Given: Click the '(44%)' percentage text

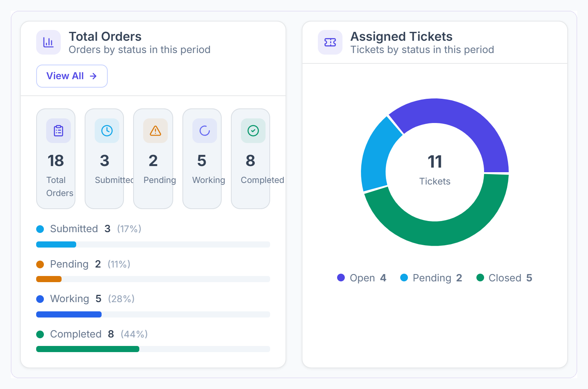Looking at the screenshot, I should (x=134, y=334).
